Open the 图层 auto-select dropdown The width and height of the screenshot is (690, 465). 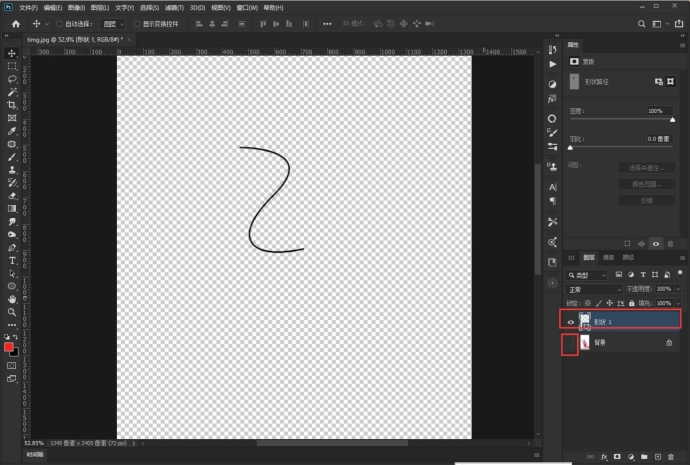click(x=113, y=24)
